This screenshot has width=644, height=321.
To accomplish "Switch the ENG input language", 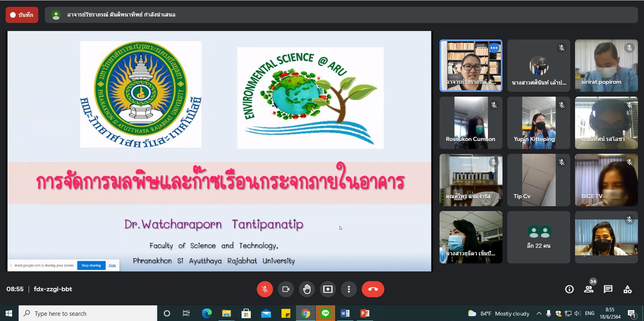I will pyautogui.click(x=590, y=313).
